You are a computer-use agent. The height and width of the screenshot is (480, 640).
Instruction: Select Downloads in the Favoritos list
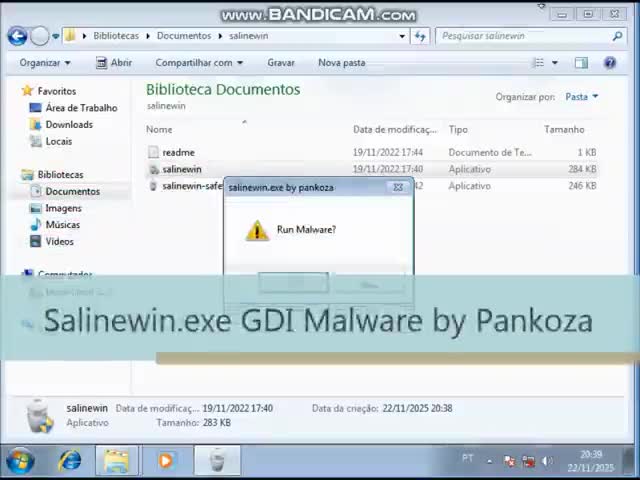tap(69, 125)
